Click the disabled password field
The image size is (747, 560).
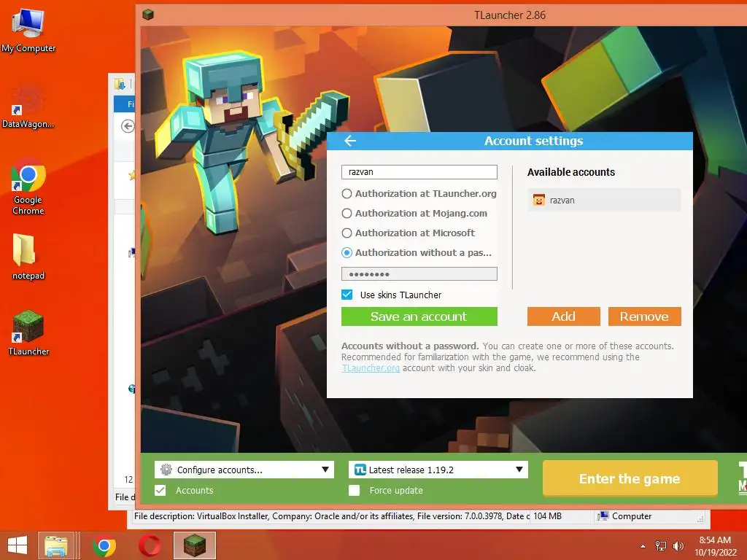pos(419,274)
